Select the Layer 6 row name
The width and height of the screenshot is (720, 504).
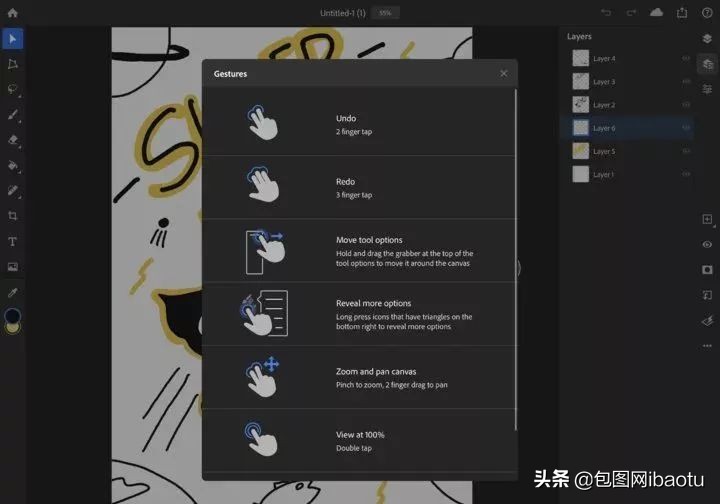click(604, 128)
